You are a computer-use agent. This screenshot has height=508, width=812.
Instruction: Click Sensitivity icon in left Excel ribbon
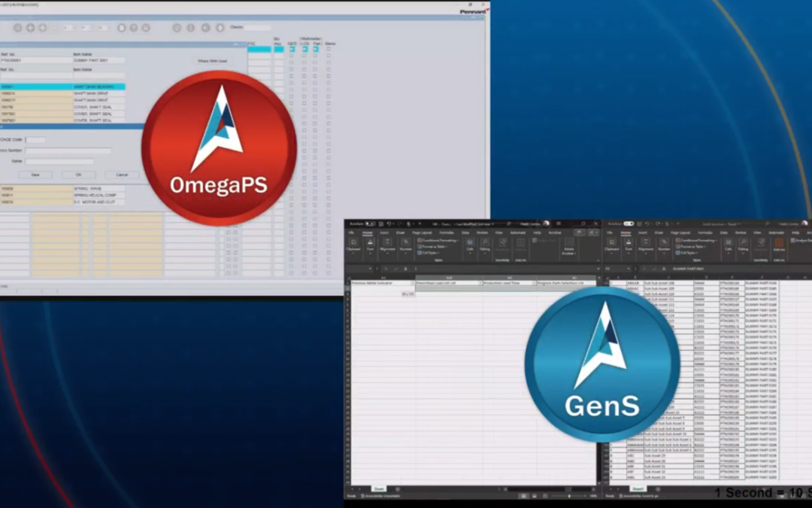[x=502, y=244]
